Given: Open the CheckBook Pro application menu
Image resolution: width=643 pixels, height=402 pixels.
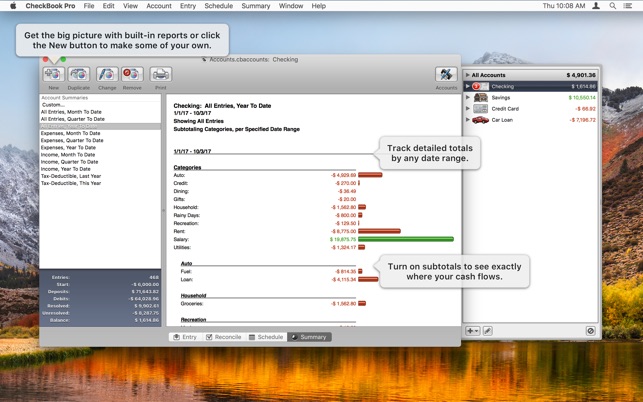Looking at the screenshot, I should click(x=50, y=6).
